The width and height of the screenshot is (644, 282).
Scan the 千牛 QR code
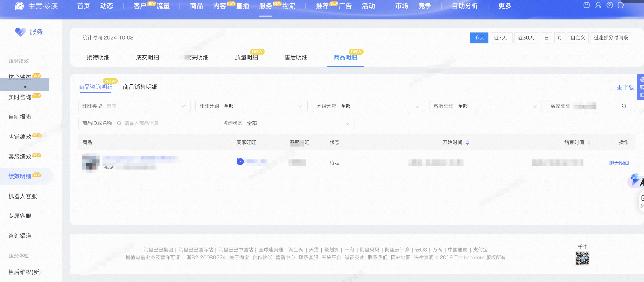582,258
